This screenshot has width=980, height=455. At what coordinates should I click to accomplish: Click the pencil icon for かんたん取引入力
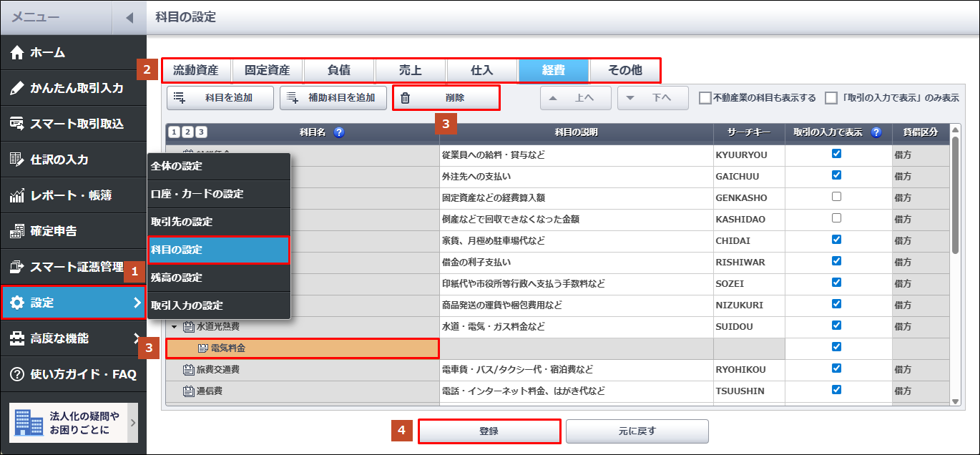click(17, 88)
